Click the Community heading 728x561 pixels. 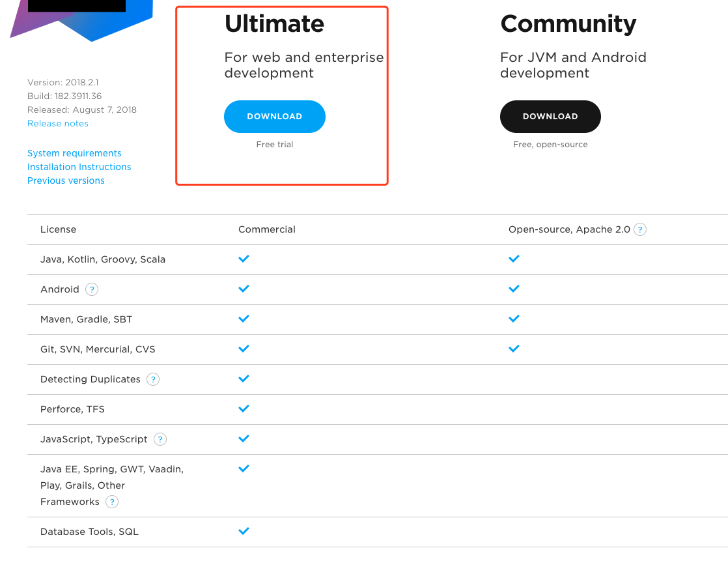(568, 24)
